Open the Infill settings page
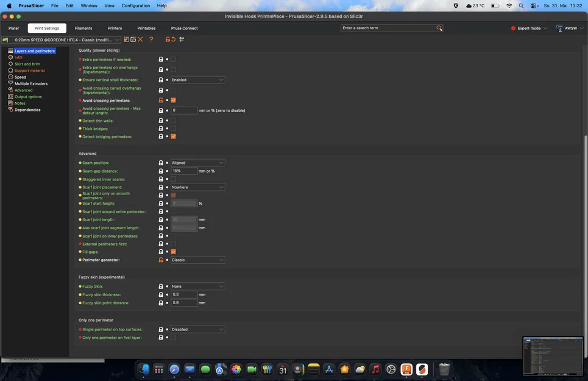The image size is (588, 381). click(18, 57)
